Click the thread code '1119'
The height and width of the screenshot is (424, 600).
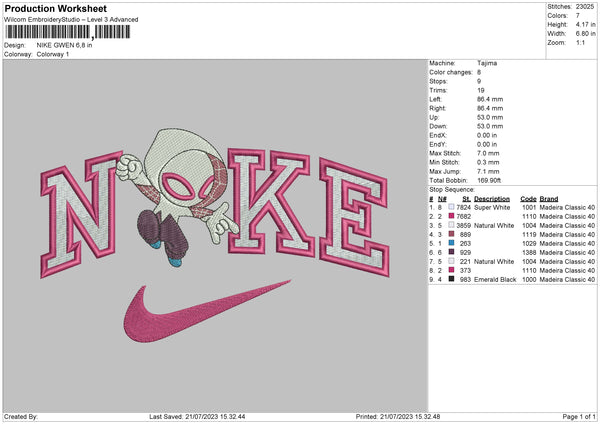[x=529, y=234]
